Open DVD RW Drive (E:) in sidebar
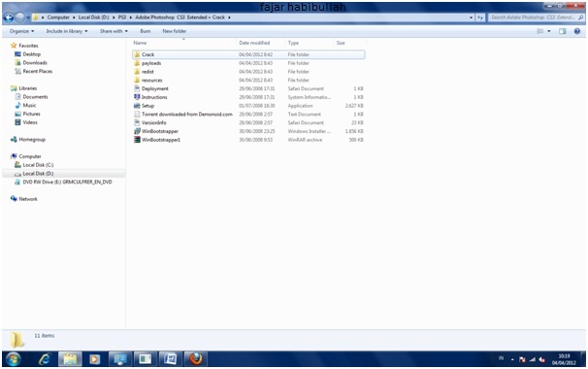The image size is (588, 369). [67, 182]
